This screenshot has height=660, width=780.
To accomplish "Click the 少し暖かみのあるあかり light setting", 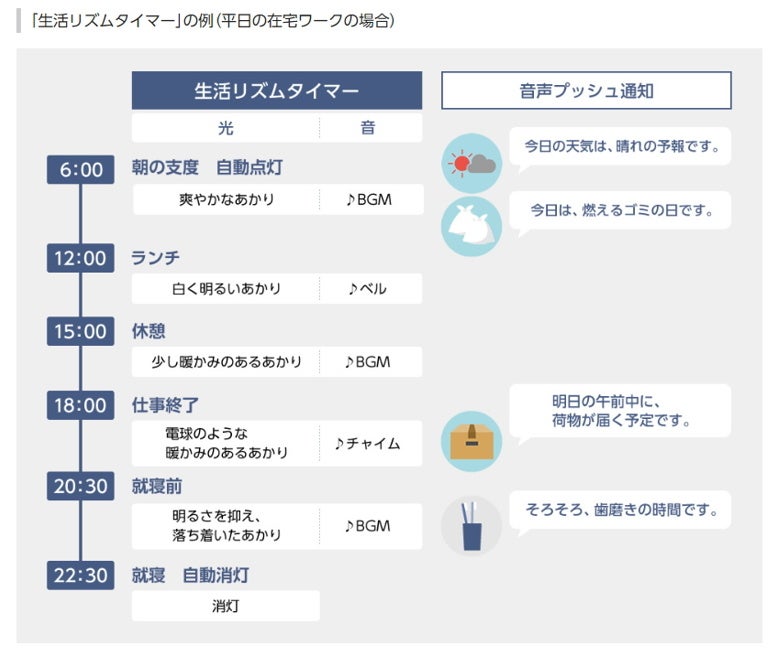I will coord(226,362).
